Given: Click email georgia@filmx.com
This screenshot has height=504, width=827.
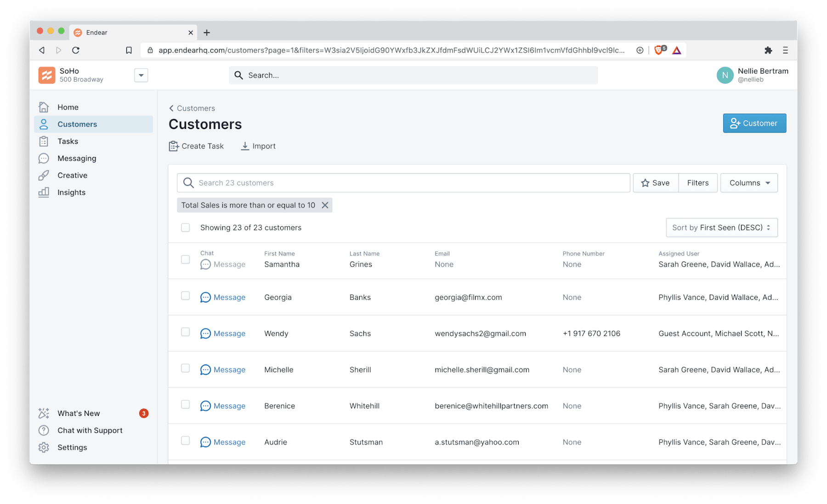Looking at the screenshot, I should [468, 297].
